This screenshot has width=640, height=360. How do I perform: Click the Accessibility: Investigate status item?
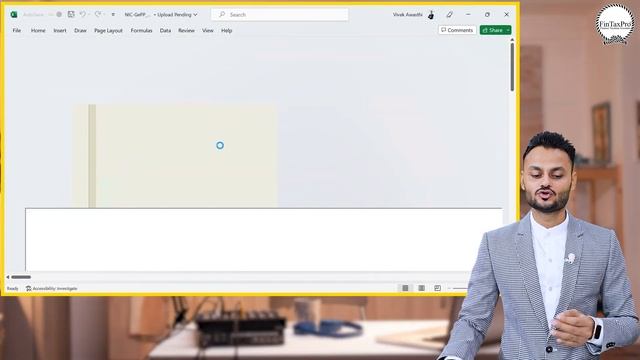51,288
